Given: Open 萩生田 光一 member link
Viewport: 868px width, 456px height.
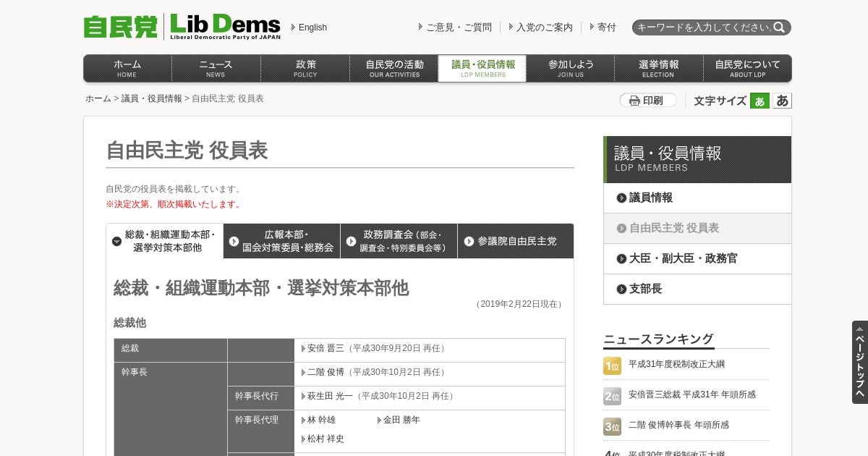Looking at the screenshot, I should [330, 396].
